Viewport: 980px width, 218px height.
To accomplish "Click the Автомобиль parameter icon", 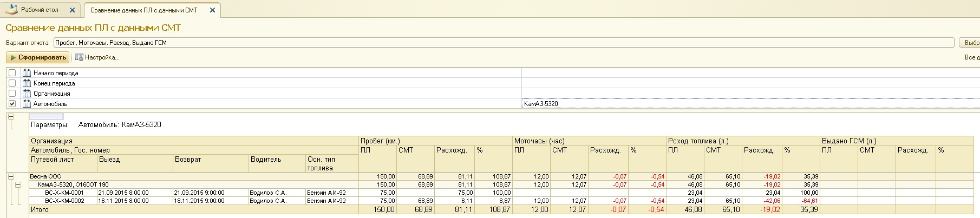I will click(x=27, y=104).
